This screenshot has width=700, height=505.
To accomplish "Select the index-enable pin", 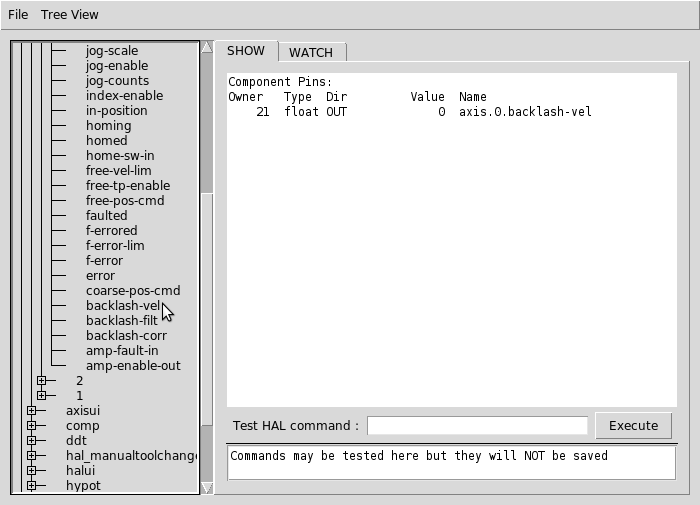I will point(125,96).
